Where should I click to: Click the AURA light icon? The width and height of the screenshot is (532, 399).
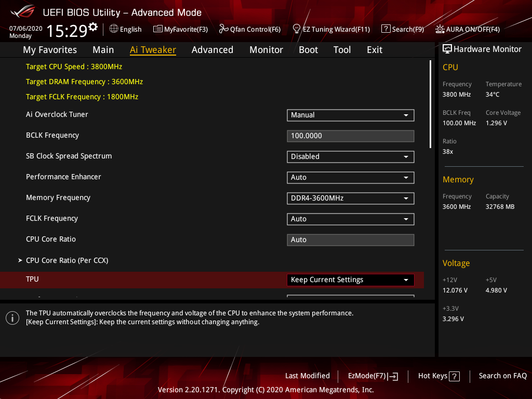(x=440, y=29)
